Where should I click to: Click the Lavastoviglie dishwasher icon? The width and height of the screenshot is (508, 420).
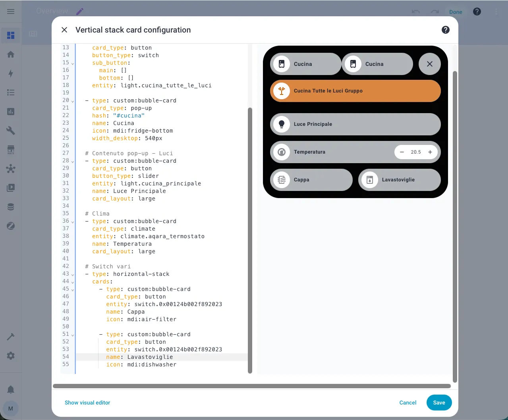coord(370,180)
